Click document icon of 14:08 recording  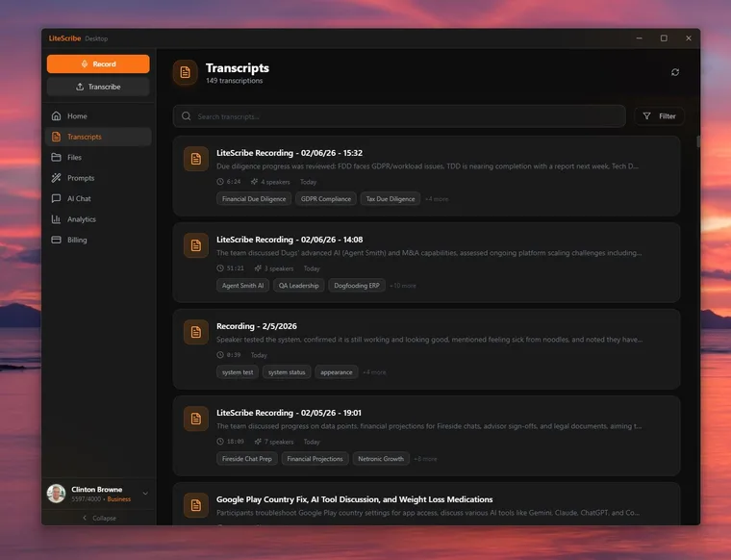coord(196,245)
